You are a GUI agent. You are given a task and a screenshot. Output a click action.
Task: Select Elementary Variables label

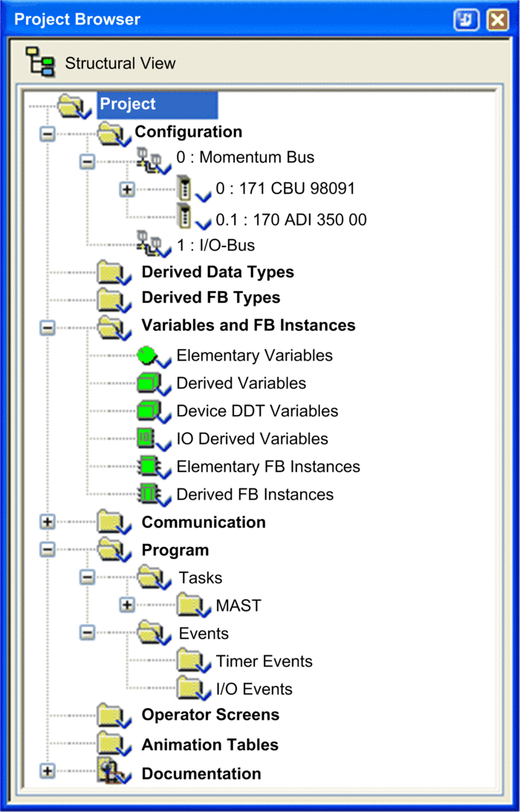click(x=255, y=356)
